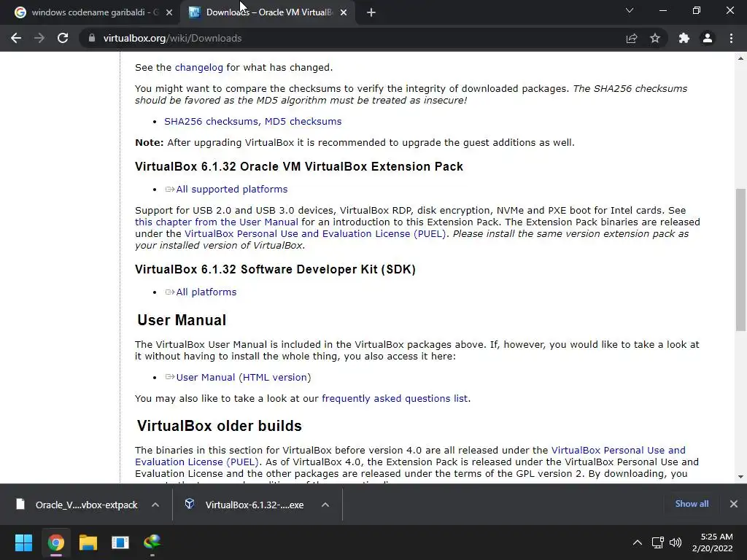Click the forward navigation arrow
This screenshot has width=747, height=560.
pos(39,38)
